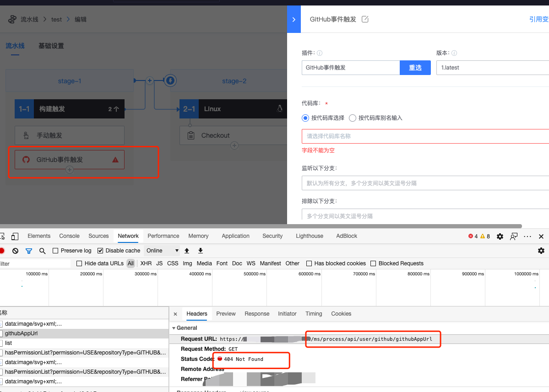549x392 pixels.
Task: Click the Network filter text field
Action: pos(35,263)
